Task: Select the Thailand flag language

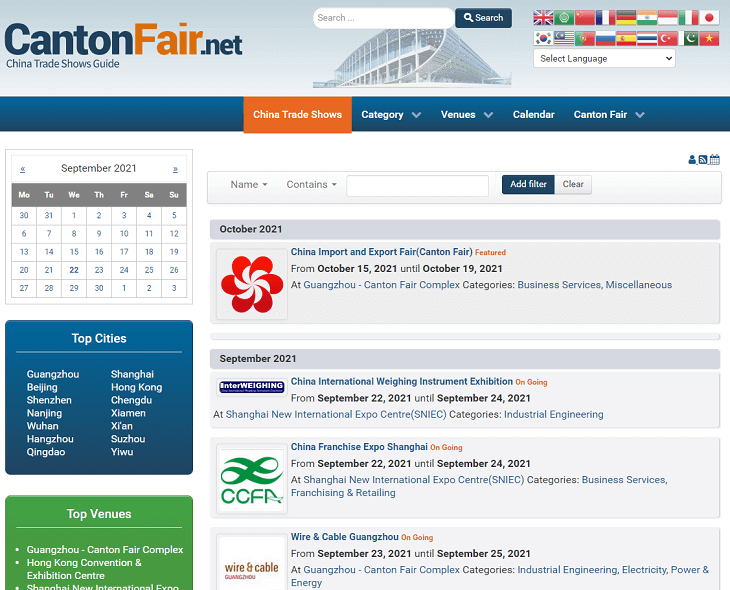Action: click(647, 38)
